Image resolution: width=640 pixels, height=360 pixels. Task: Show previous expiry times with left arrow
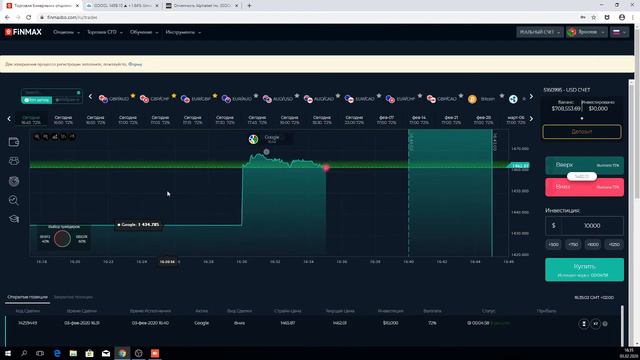click(9, 119)
